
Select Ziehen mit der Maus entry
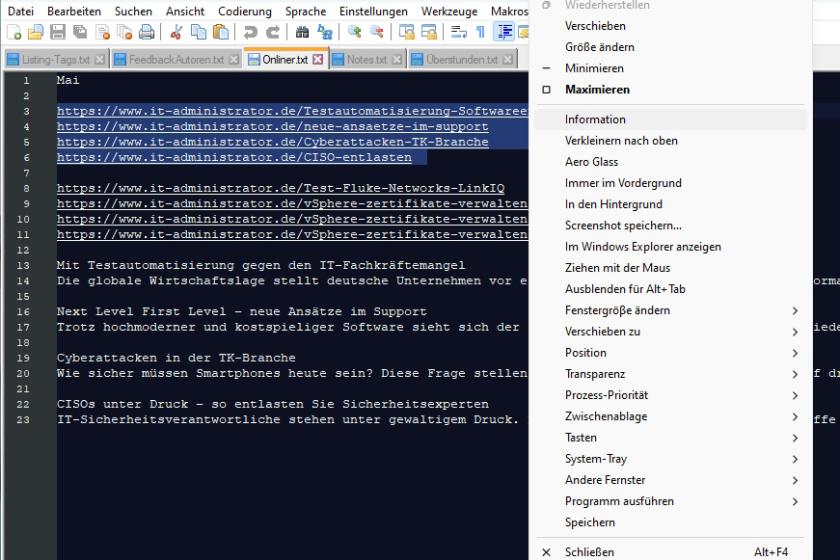(x=670, y=268)
